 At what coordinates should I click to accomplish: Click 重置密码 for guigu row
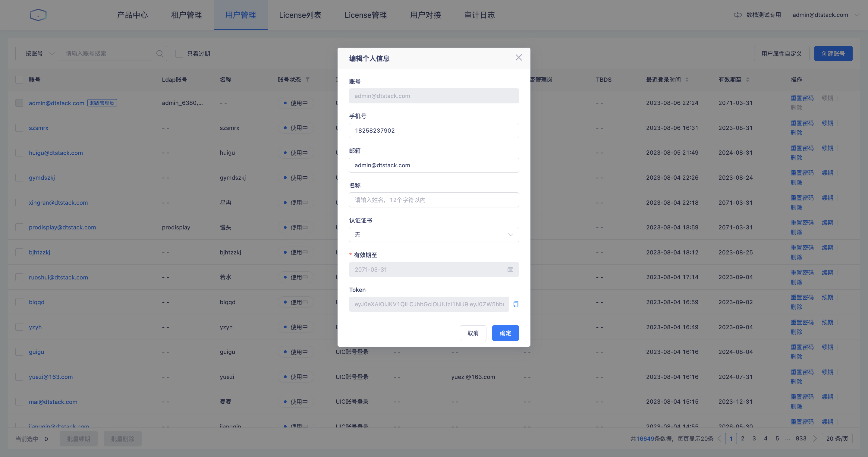pos(802,347)
